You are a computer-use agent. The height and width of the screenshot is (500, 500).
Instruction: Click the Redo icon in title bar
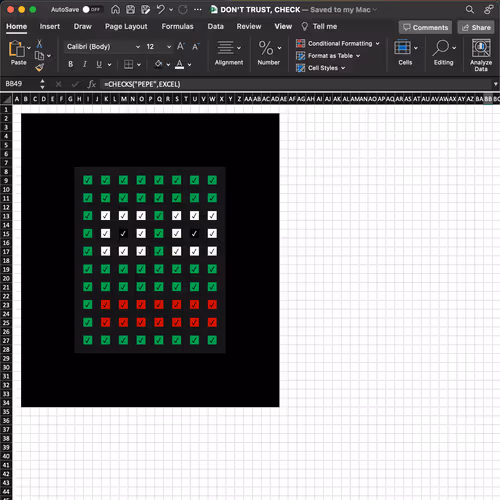click(183, 10)
